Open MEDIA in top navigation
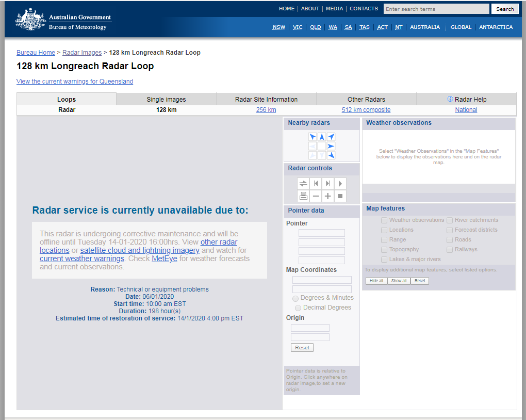 335,8
